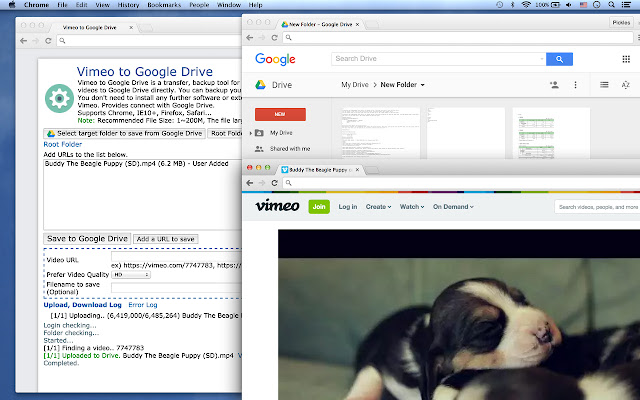Click the Vimeo logo
640x400 pixels.
[x=278, y=205]
